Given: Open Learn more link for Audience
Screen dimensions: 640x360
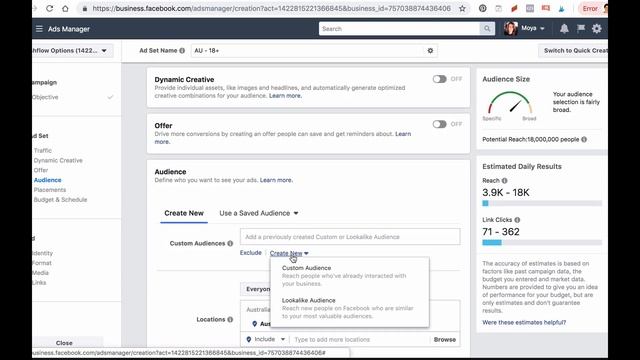Looking at the screenshot, I should [x=276, y=180].
